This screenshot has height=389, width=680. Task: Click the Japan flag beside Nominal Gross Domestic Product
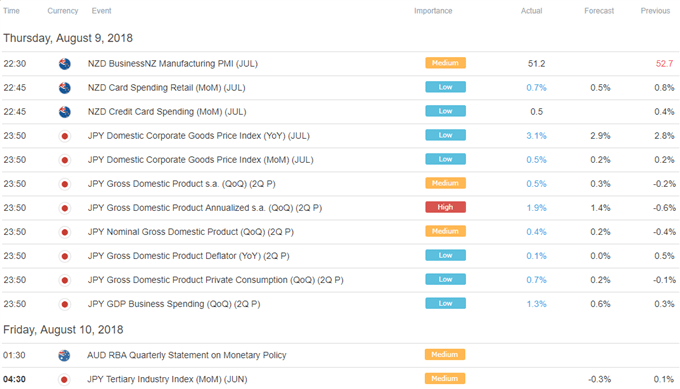[x=65, y=232]
